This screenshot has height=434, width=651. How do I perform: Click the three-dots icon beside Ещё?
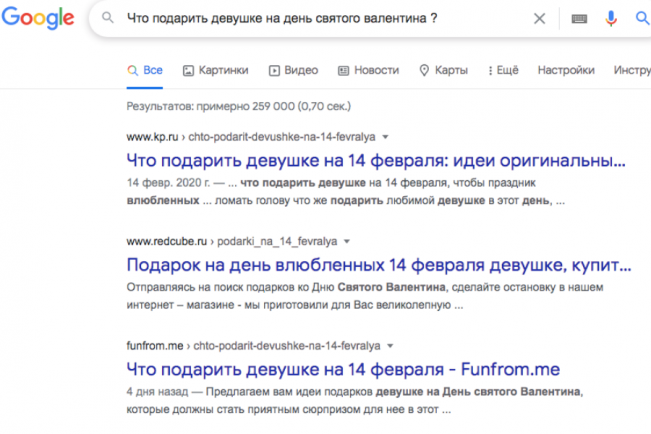tap(490, 71)
